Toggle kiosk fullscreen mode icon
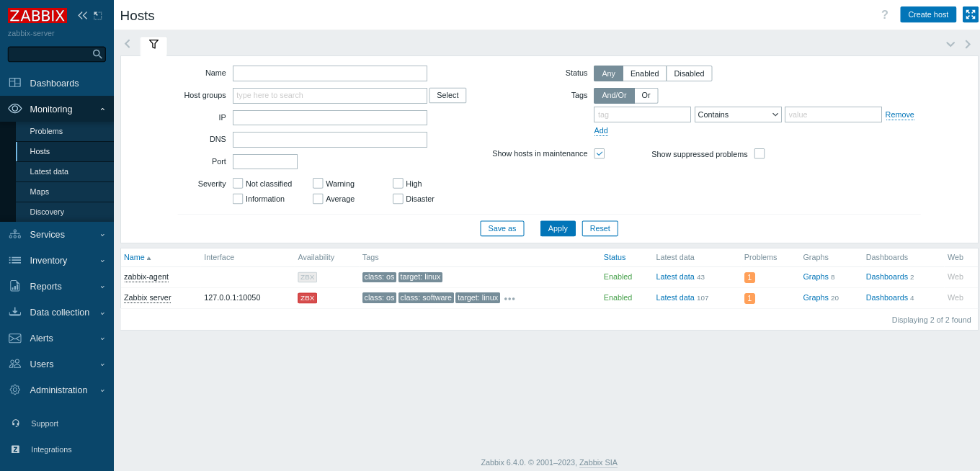Image resolution: width=980 pixels, height=471 pixels. (970, 14)
